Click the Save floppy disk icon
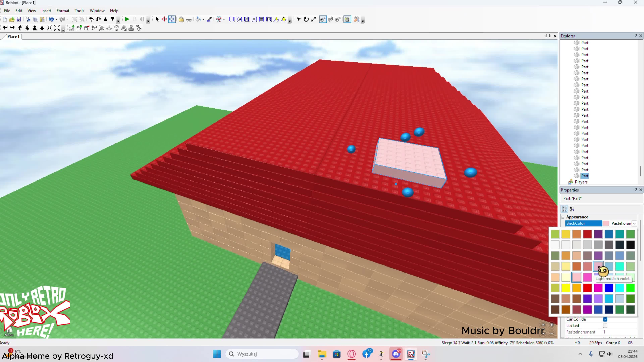 pyautogui.click(x=19, y=19)
